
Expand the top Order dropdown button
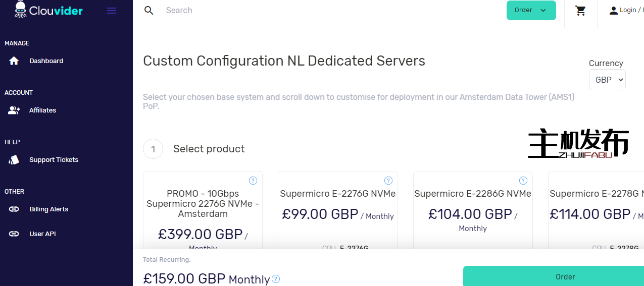click(531, 11)
